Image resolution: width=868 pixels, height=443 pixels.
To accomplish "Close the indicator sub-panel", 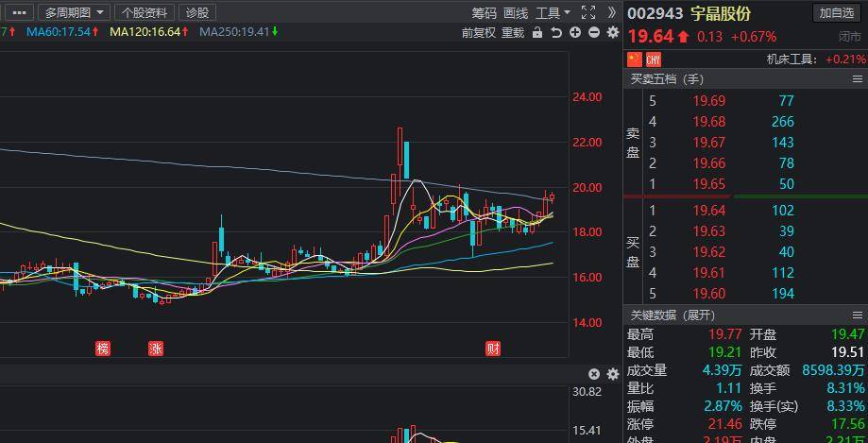I will coord(594,374).
